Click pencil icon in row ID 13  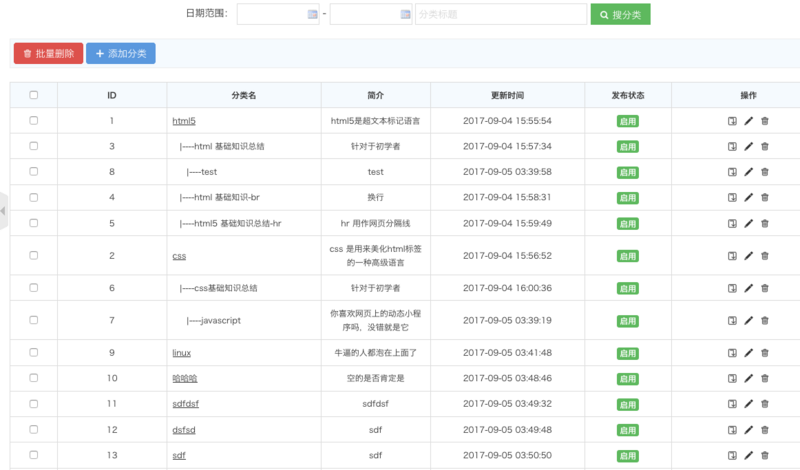pyautogui.click(x=748, y=455)
